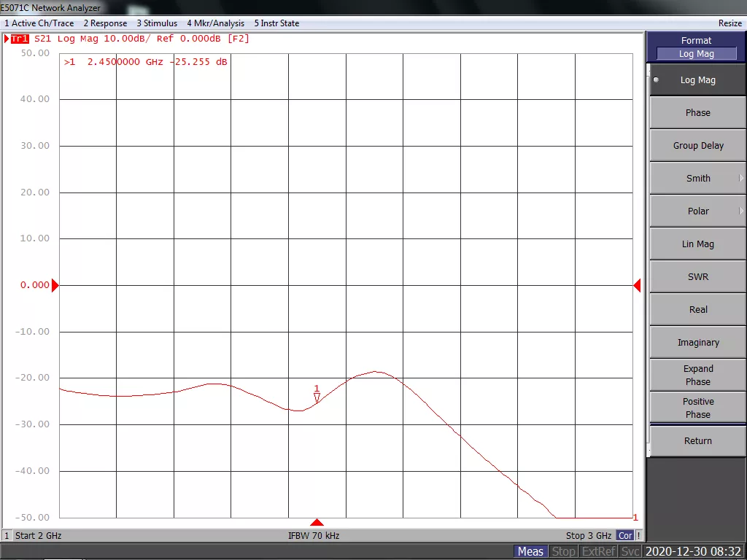The image size is (747, 560).
Task: Click the red marker position arrow on bottom axis
Action: click(x=317, y=522)
